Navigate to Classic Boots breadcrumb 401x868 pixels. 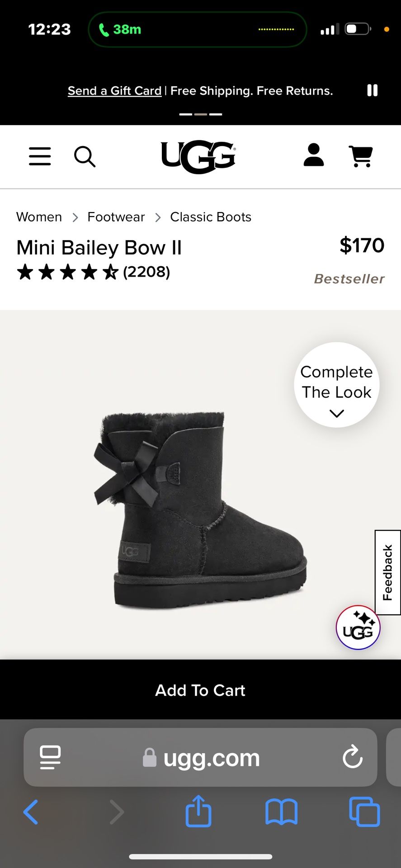(211, 217)
